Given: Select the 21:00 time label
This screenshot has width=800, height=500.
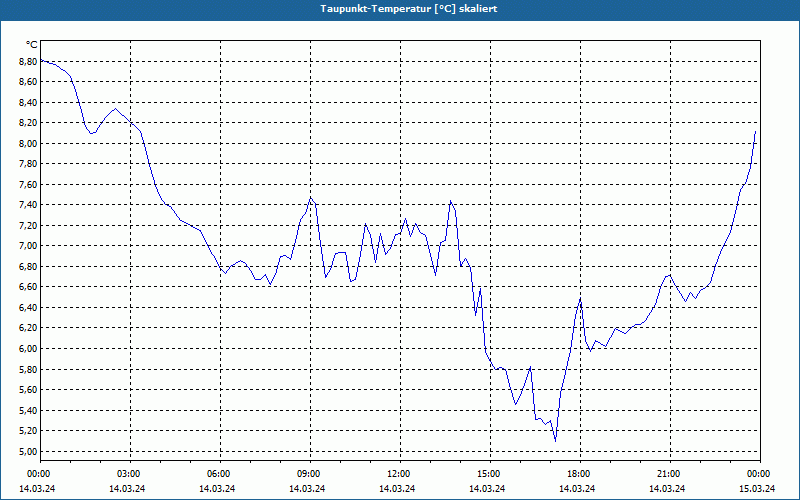Looking at the screenshot, I should pos(669,474).
